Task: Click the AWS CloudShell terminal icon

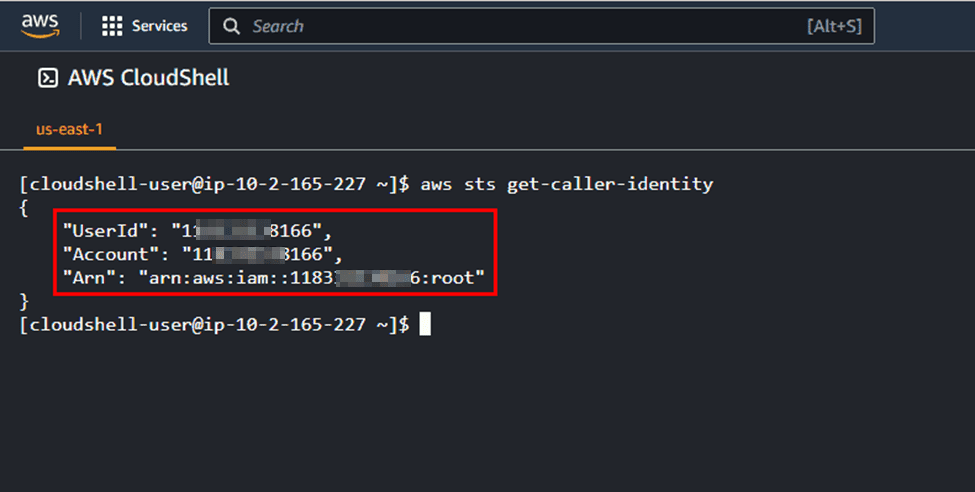Action: [x=48, y=78]
